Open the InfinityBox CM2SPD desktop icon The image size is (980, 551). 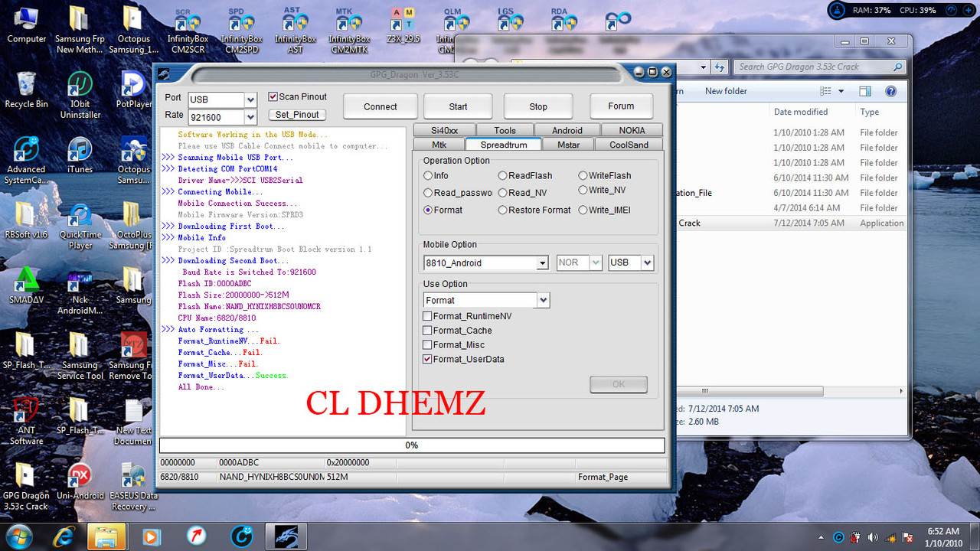242,23
